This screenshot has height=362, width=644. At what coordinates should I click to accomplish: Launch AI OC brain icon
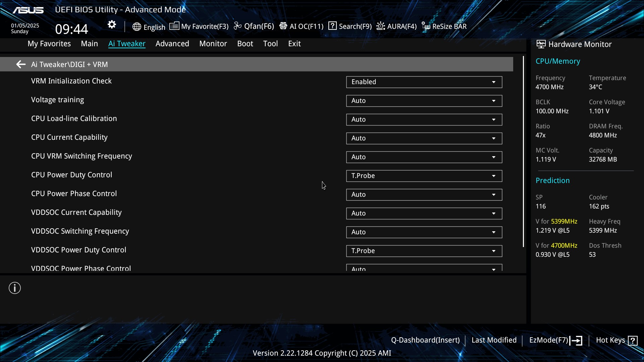click(283, 26)
